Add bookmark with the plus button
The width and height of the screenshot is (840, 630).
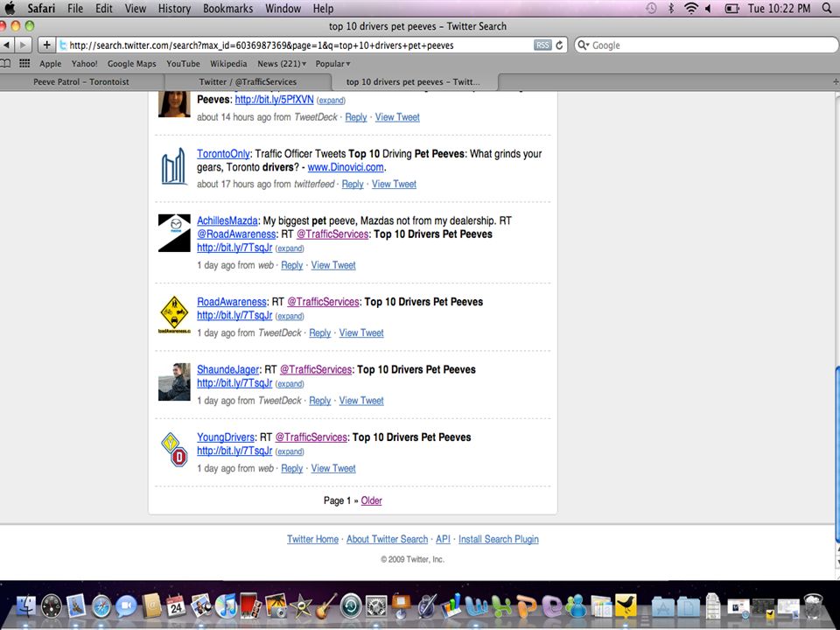tap(46, 45)
